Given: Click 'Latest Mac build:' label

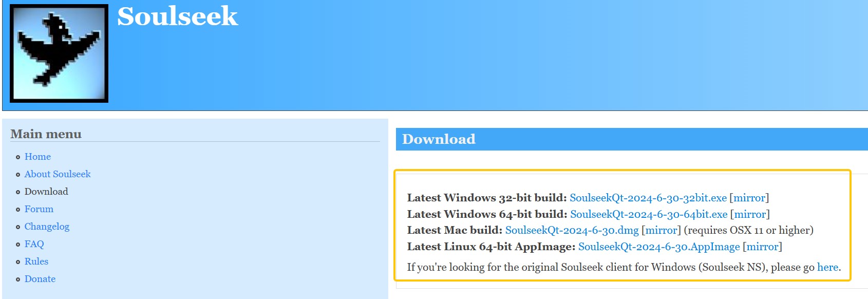Looking at the screenshot, I should [455, 230].
